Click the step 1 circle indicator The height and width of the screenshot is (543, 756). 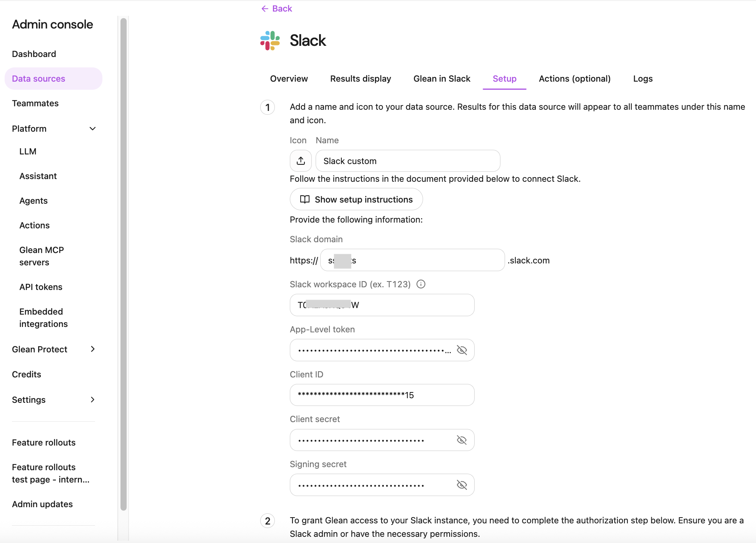[267, 107]
